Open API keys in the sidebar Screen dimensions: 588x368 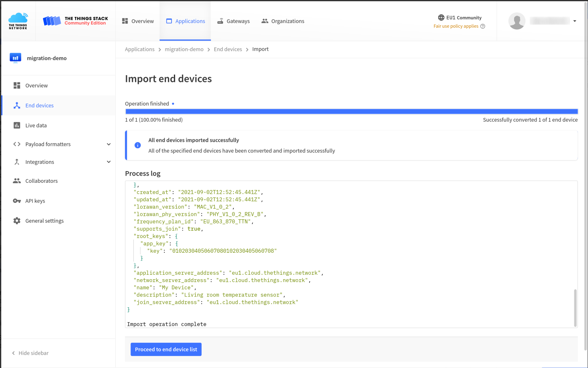pyautogui.click(x=59, y=201)
